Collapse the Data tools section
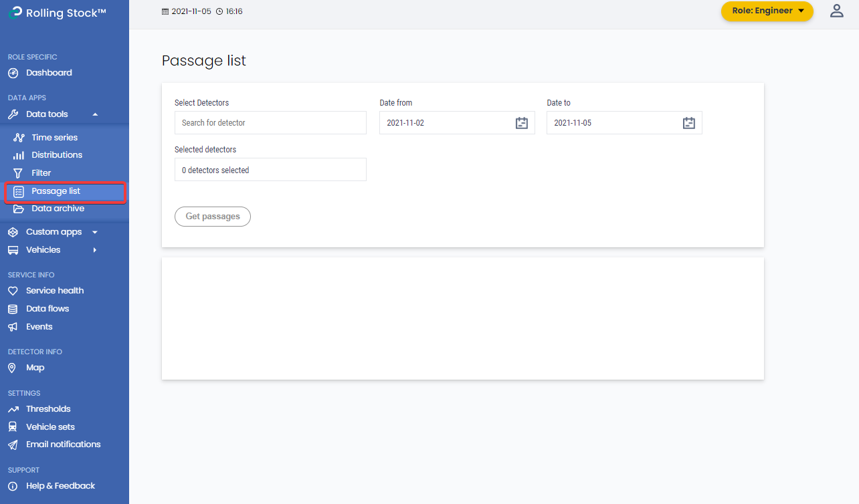Image resolution: width=859 pixels, height=504 pixels. 95,114
